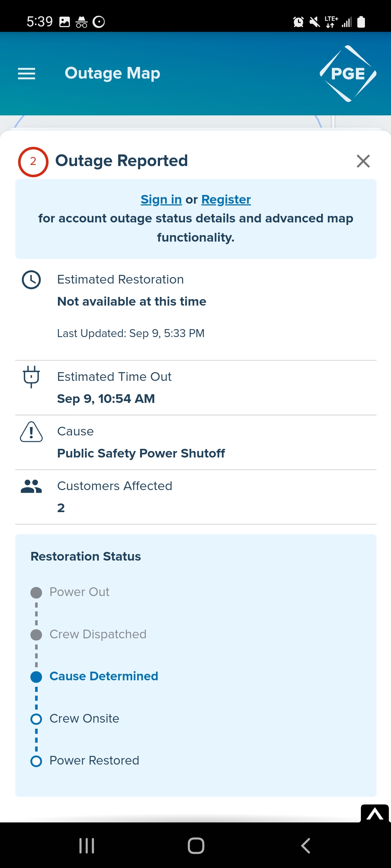Click the Register link
The image size is (391, 868).
(x=226, y=200)
